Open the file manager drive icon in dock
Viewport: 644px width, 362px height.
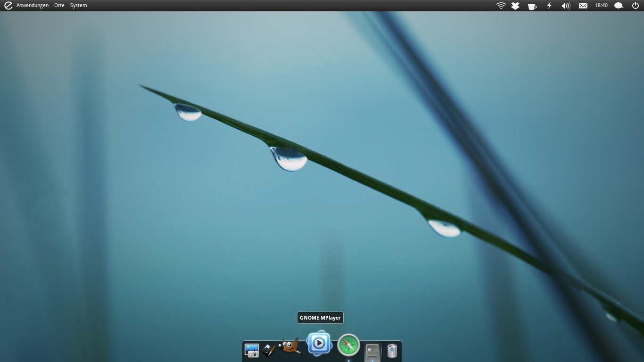372,351
